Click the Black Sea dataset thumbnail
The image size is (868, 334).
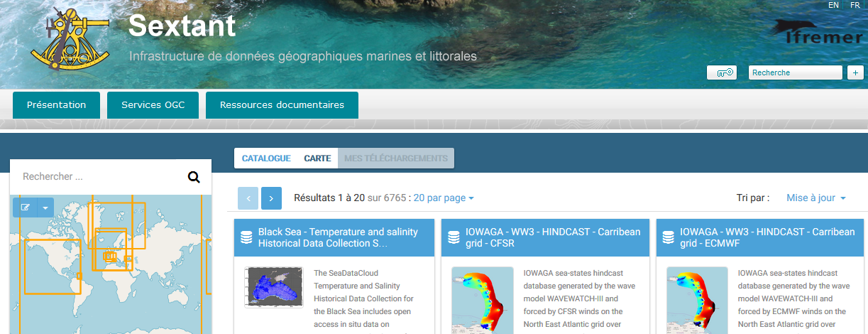point(273,287)
